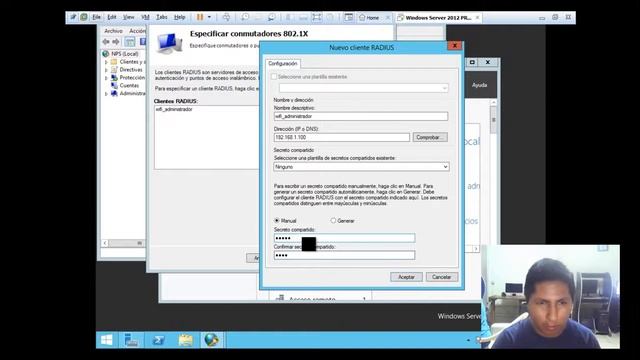Image resolution: width=640 pixels, height=360 pixels.
Task: Open the Windows Start button
Action: point(107,340)
